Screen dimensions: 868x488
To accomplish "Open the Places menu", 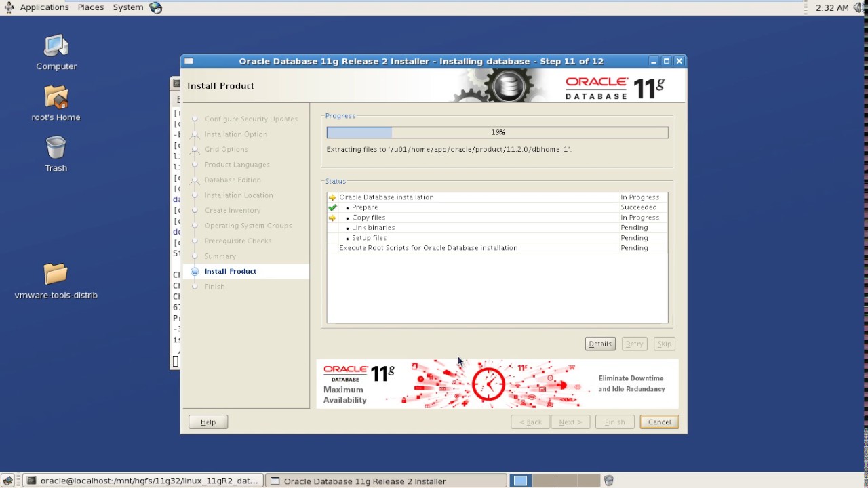I will tap(90, 7).
